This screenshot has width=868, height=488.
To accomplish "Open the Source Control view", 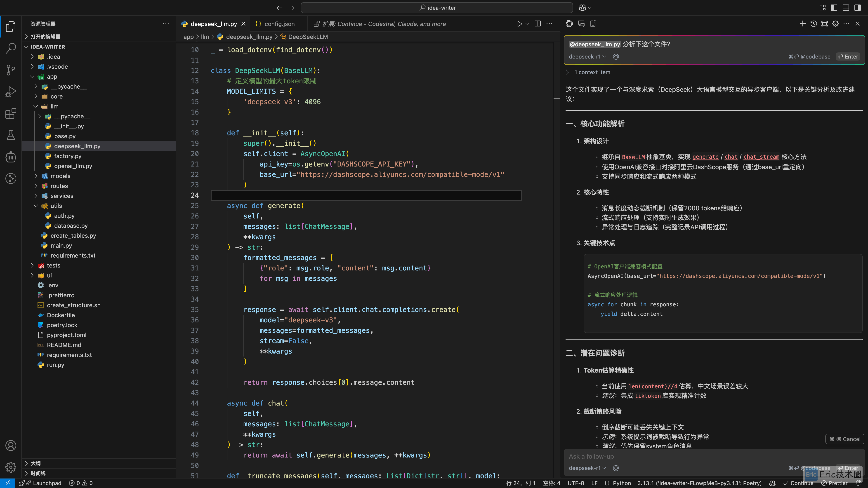I will 11,70.
